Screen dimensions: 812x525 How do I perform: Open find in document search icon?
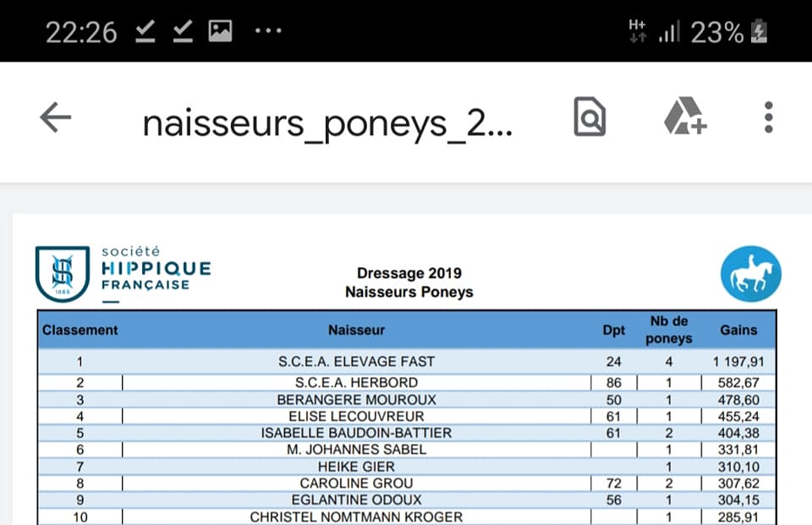click(590, 118)
